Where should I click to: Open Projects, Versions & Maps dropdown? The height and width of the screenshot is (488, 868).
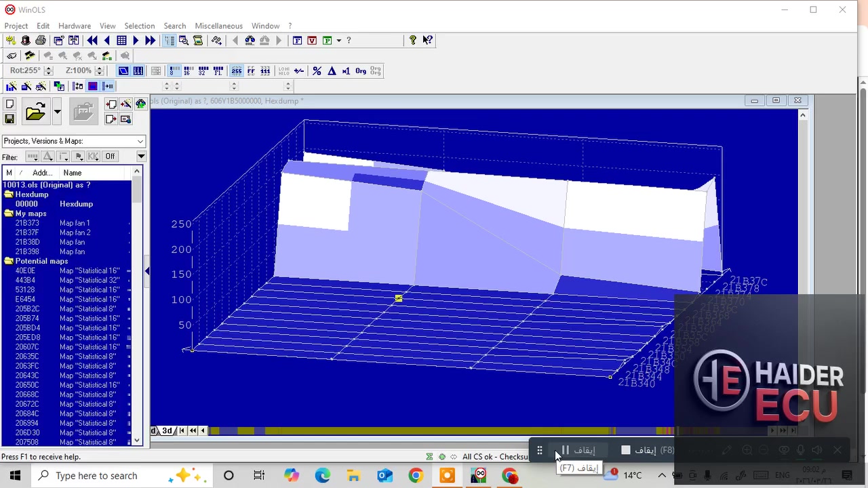point(140,141)
